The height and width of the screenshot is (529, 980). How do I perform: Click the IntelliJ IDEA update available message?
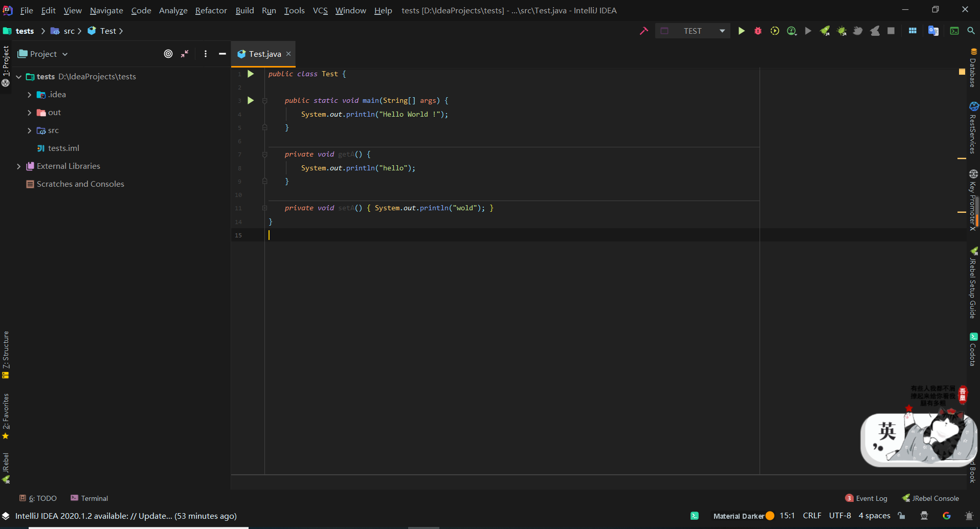coord(126,516)
